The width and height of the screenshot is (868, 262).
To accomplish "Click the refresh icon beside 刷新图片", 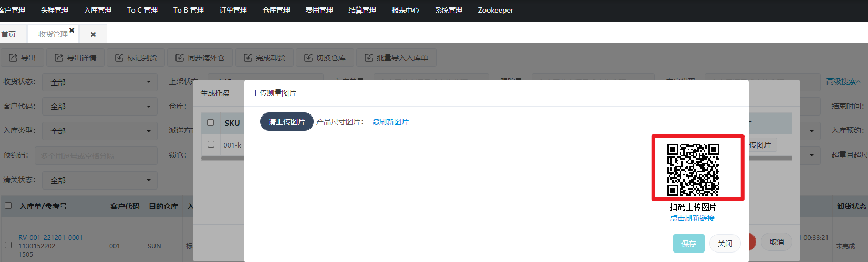I will 376,122.
